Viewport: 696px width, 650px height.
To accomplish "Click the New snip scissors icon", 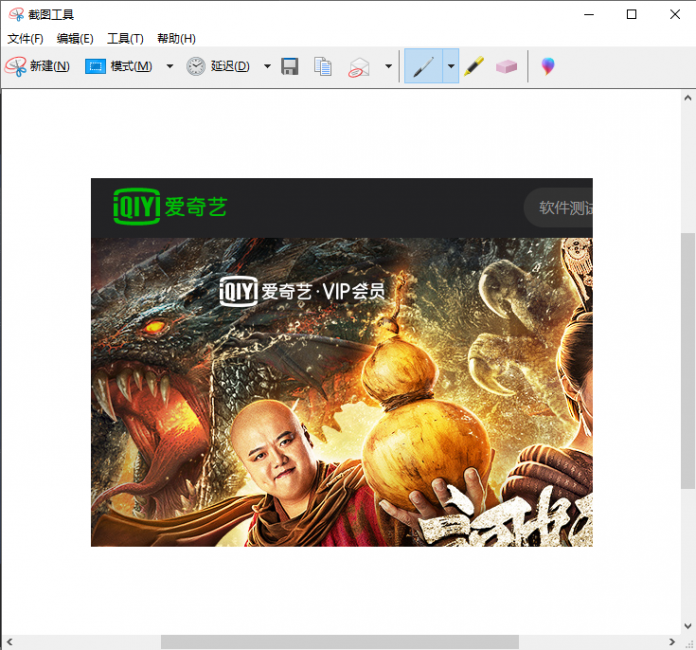I will point(16,67).
